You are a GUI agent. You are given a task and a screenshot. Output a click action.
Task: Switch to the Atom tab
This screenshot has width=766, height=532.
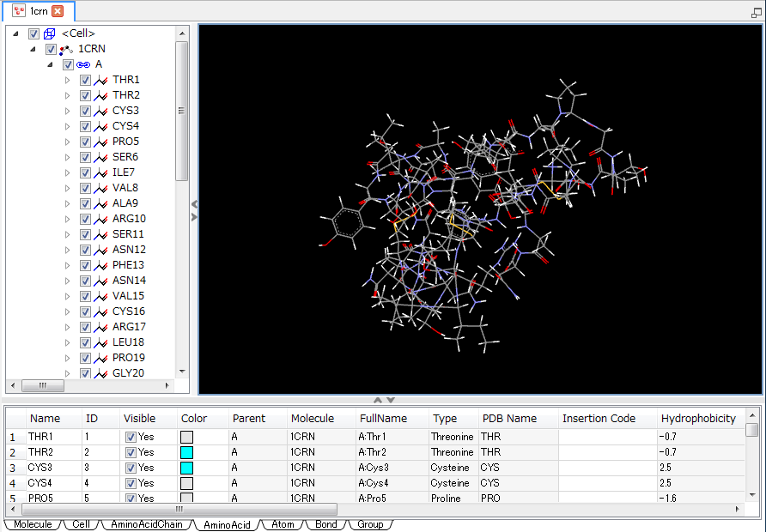click(283, 524)
